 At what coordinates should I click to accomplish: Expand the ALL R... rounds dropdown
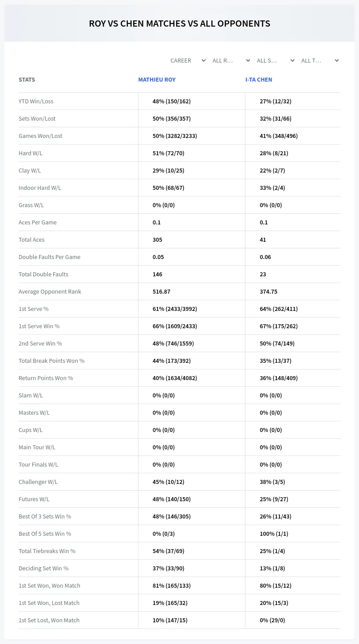[231, 60]
